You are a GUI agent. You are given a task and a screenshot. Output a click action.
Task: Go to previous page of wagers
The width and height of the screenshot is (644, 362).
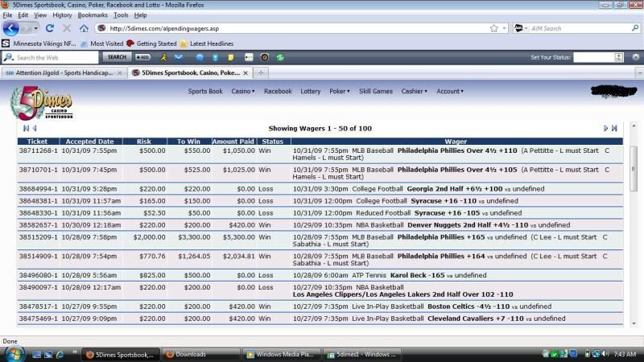(35, 129)
